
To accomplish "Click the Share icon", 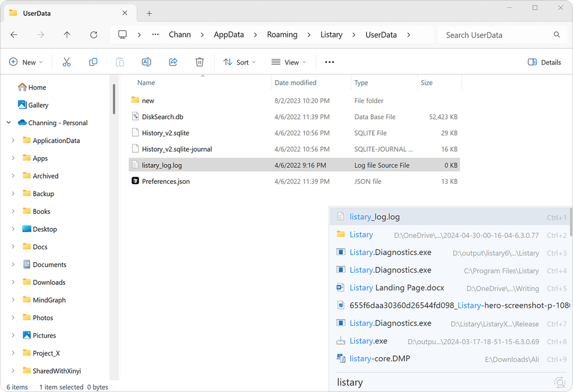I will [x=173, y=62].
